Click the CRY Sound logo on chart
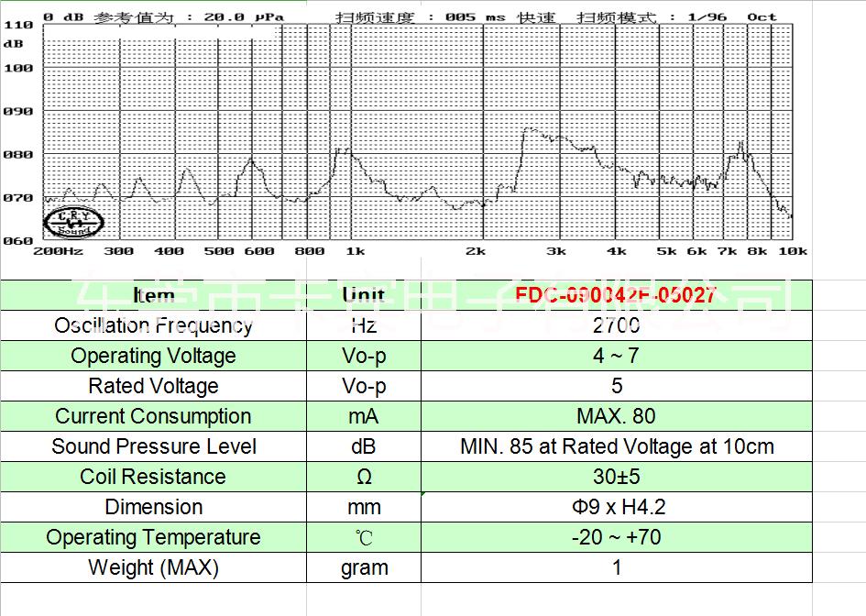Viewport: 866px width, 616px height. tap(74, 222)
